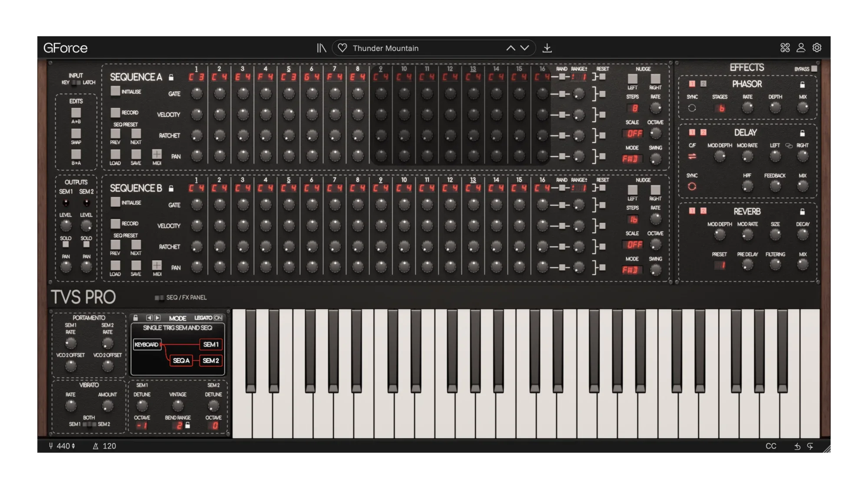Select Phasor effect slot 1

[x=692, y=84]
